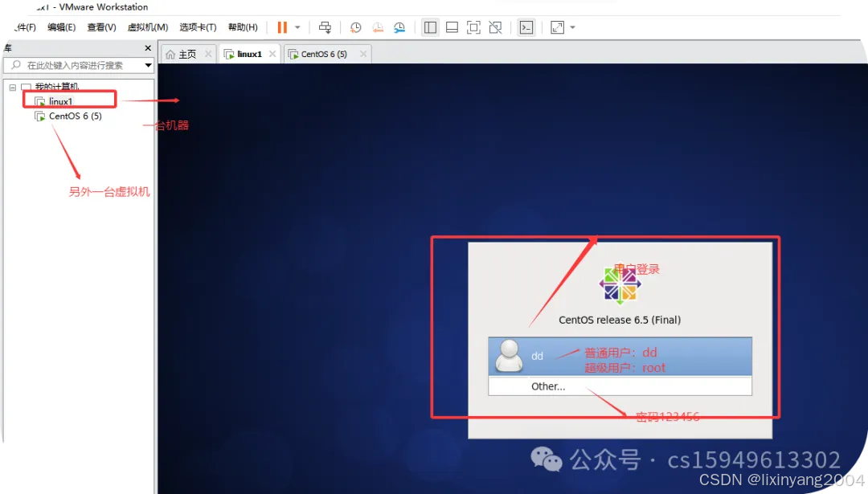Open the 选项卡(T) menu
The height and width of the screenshot is (494, 868).
tap(198, 27)
